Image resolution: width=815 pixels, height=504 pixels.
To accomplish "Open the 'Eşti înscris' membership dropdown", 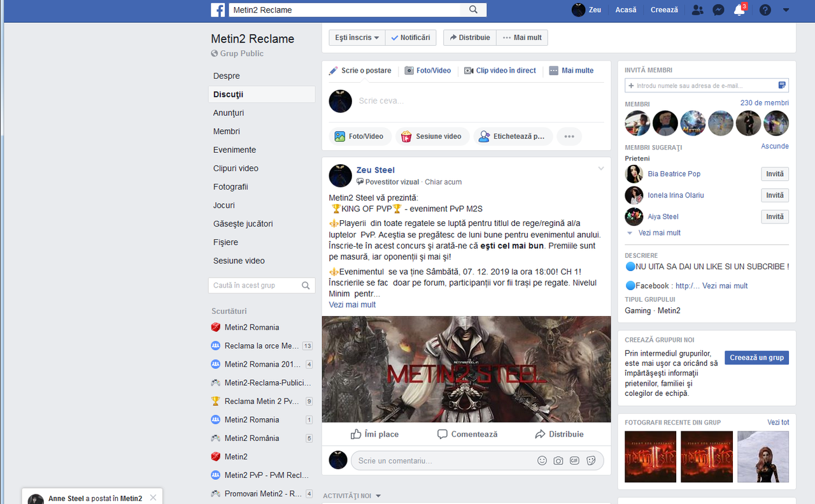I will pyautogui.click(x=357, y=37).
